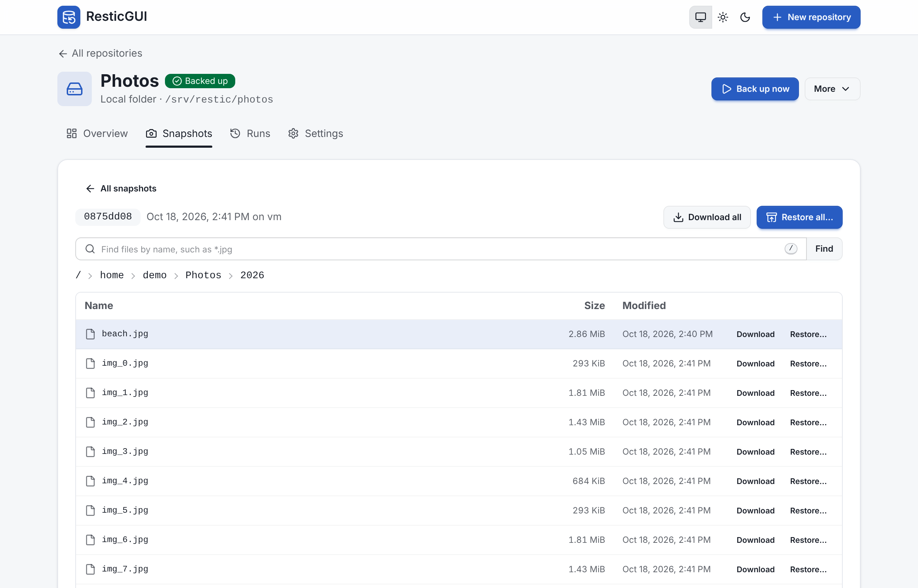Restore beach.jpg
Screen dimensions: 918x588
(x=808, y=334)
